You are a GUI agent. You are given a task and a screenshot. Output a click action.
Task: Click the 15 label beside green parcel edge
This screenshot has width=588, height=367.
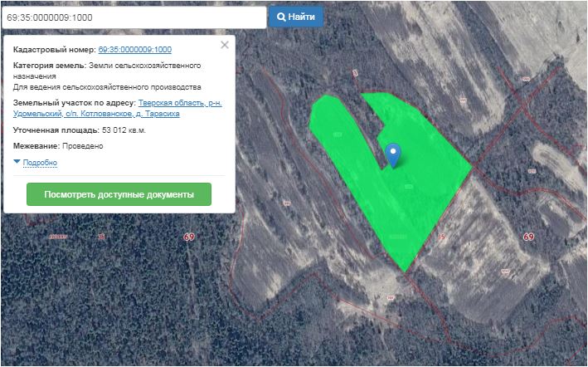[441, 237]
